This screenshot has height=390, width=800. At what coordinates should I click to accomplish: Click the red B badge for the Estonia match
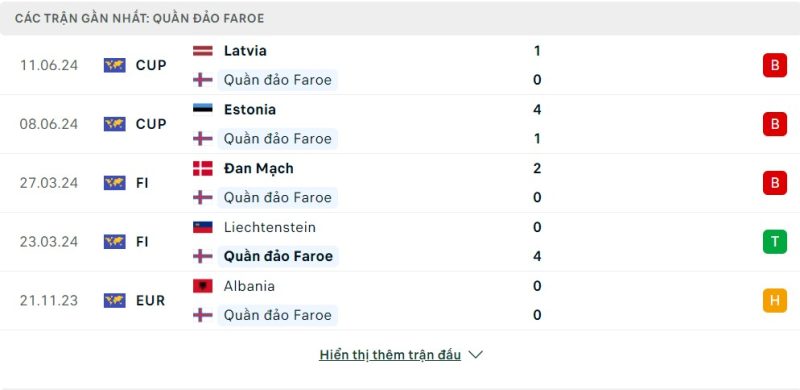pyautogui.click(x=774, y=124)
